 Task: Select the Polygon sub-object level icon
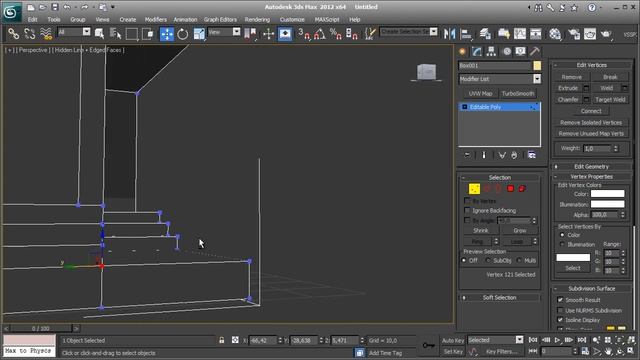[510, 189]
